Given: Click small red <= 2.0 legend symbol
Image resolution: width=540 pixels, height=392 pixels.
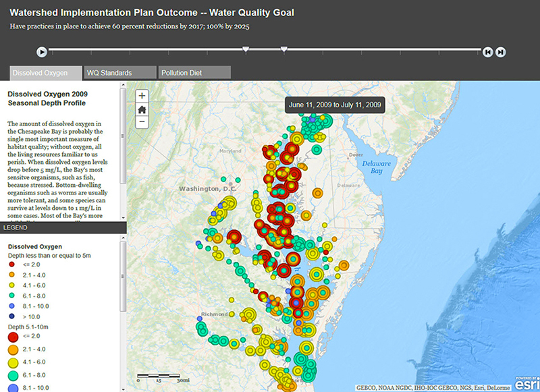Looking at the screenshot, I should tap(11, 264).
